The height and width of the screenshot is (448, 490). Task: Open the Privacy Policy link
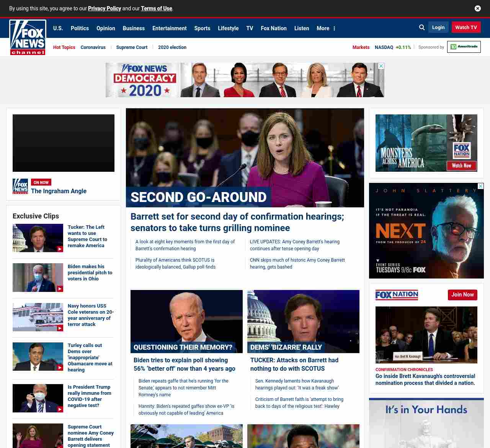click(104, 8)
